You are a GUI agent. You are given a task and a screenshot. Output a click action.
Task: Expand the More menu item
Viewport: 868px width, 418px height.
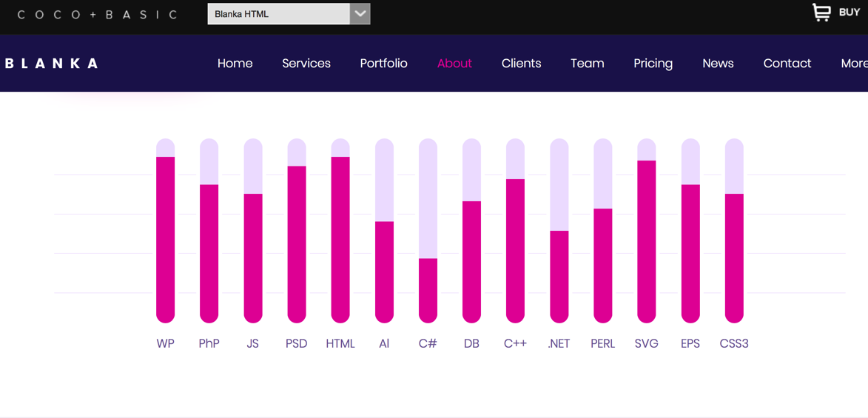[x=854, y=63]
